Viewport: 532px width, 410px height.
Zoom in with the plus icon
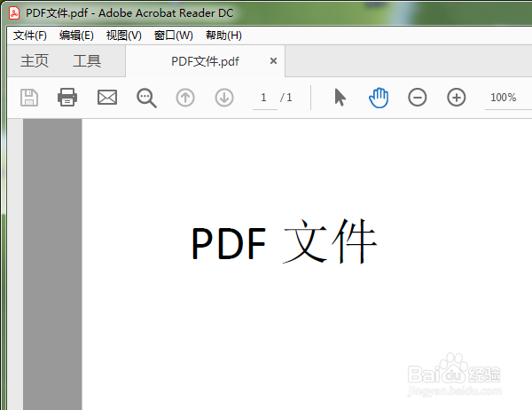[x=457, y=98]
